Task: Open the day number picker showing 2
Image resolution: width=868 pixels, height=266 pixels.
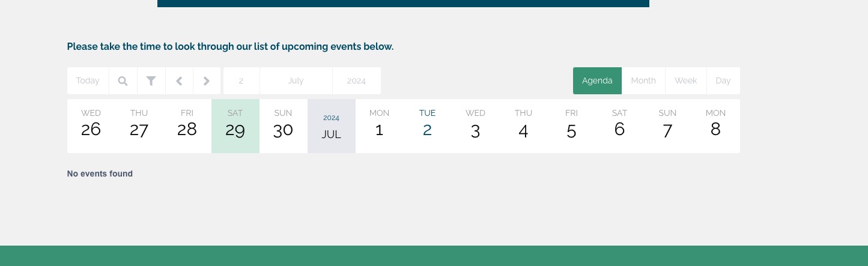Action: pos(241,81)
